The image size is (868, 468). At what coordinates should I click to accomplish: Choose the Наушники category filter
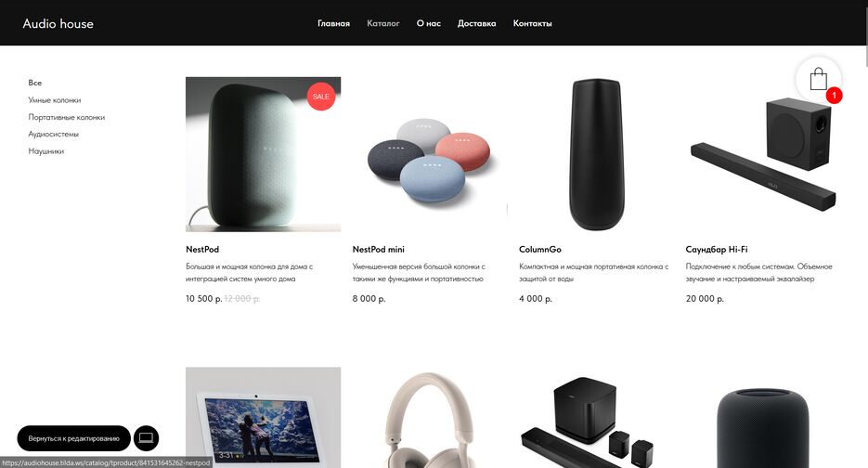tap(45, 150)
